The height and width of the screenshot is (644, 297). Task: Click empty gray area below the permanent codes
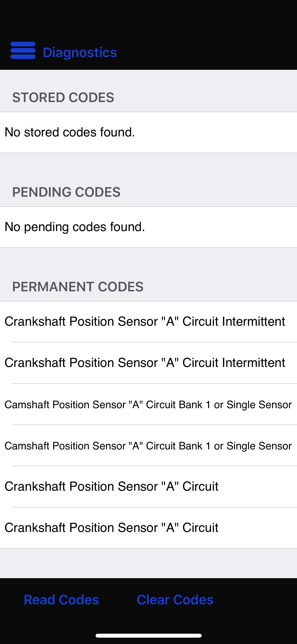(x=148, y=563)
